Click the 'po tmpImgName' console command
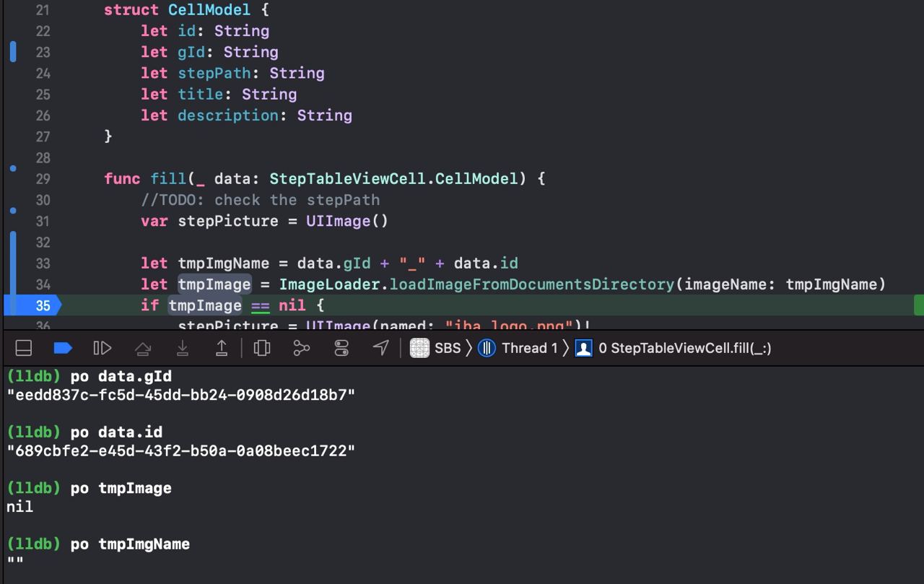The height and width of the screenshot is (584, 924). point(130,544)
